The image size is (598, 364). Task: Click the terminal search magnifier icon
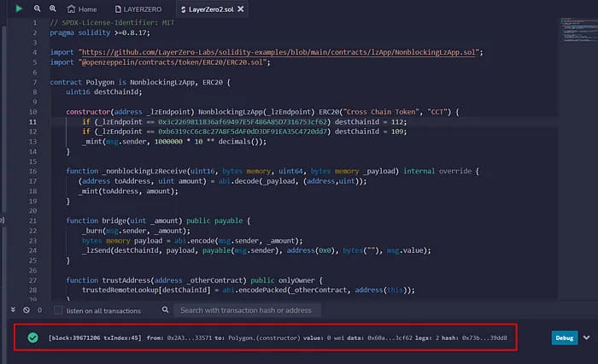point(165,309)
